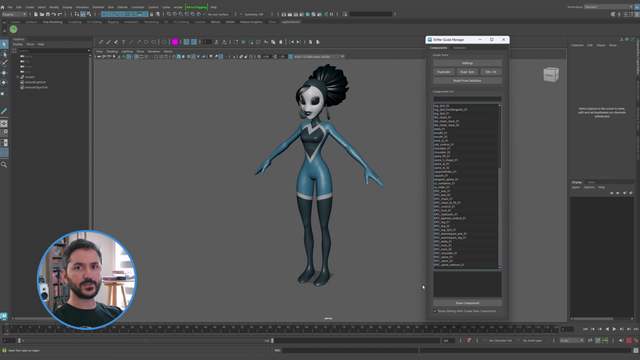Go to end of playback range
Image resolution: width=640 pixels, height=360 pixels.
636,329
